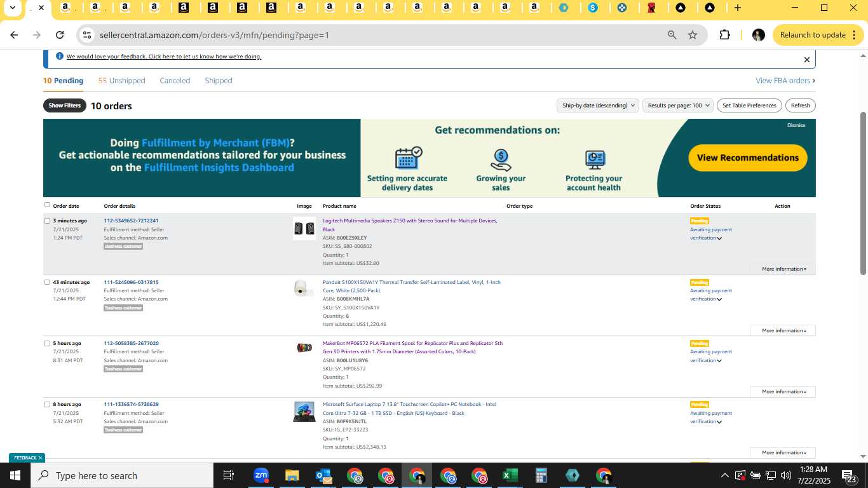This screenshot has height=488, width=868.
Task: Refresh the pending orders list
Action: [x=800, y=105]
